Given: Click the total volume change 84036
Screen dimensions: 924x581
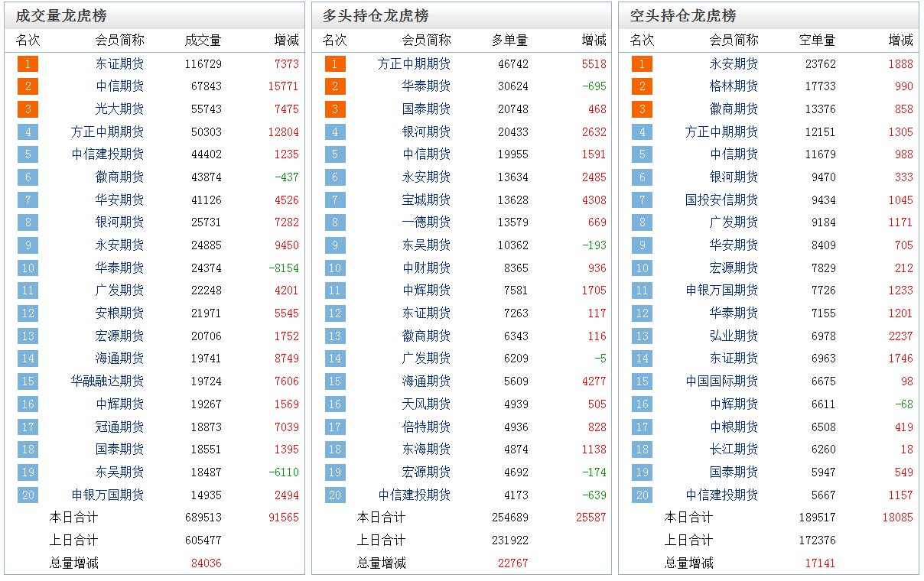Looking at the screenshot, I should [207, 563].
